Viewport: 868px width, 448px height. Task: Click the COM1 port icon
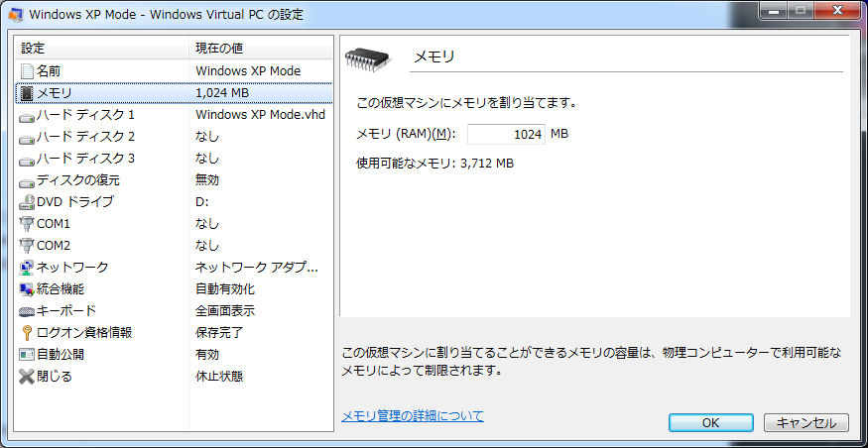click(x=27, y=224)
